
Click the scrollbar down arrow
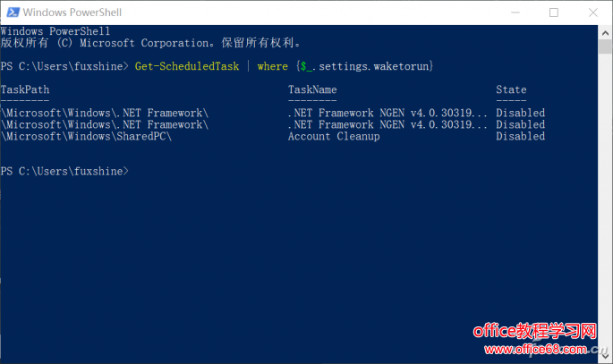606,357
